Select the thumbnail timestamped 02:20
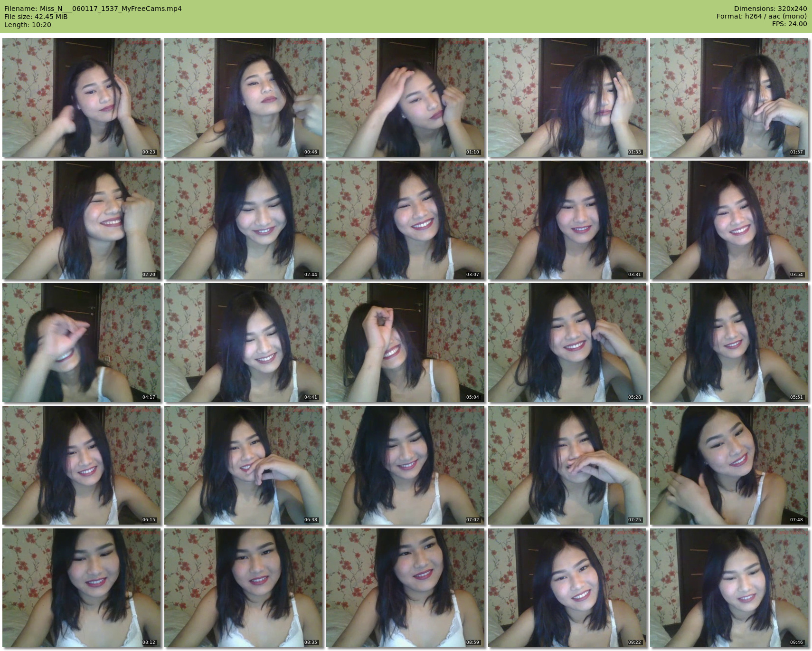Screen dimensions: 812x651 point(82,220)
